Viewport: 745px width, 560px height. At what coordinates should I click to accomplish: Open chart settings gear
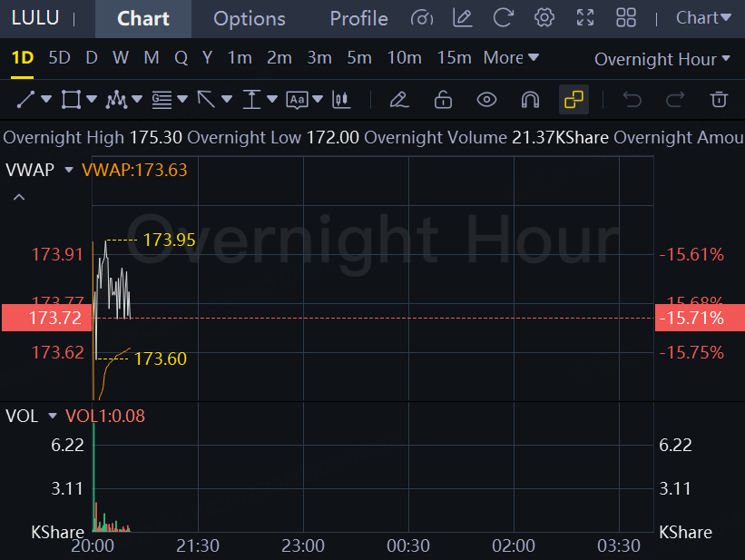click(x=544, y=18)
